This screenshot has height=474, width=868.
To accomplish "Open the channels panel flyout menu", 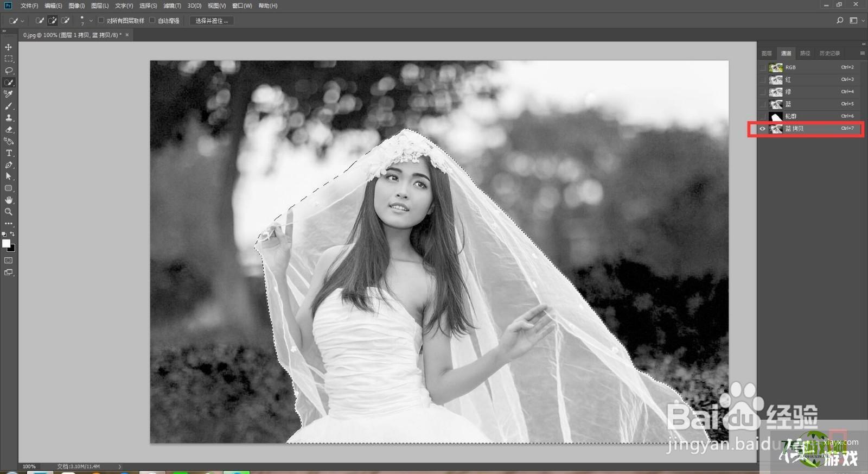I will click(862, 53).
